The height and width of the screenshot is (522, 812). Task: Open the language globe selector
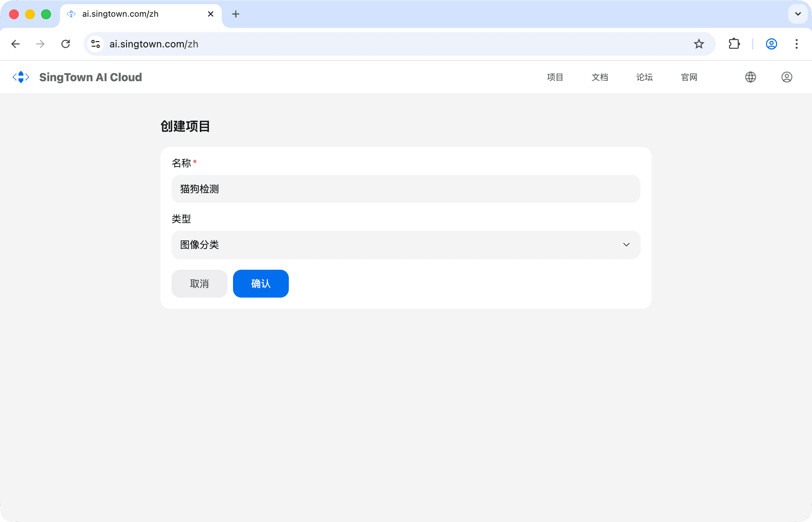point(750,77)
